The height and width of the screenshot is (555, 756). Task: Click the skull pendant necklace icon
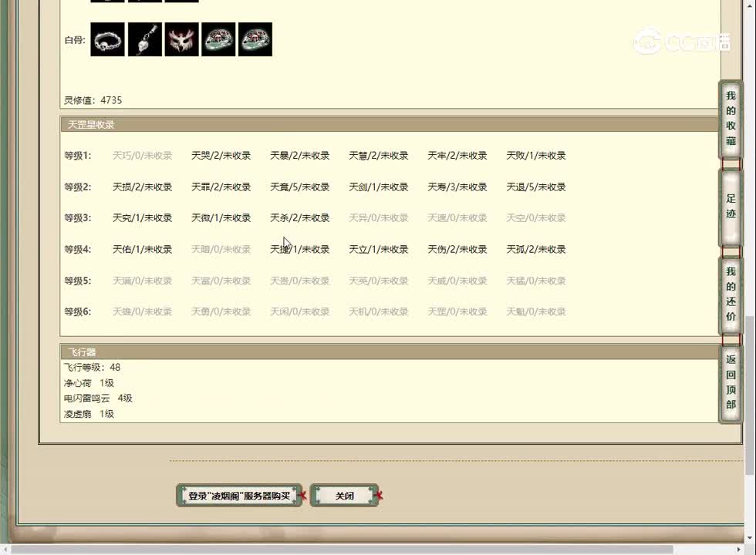click(145, 39)
